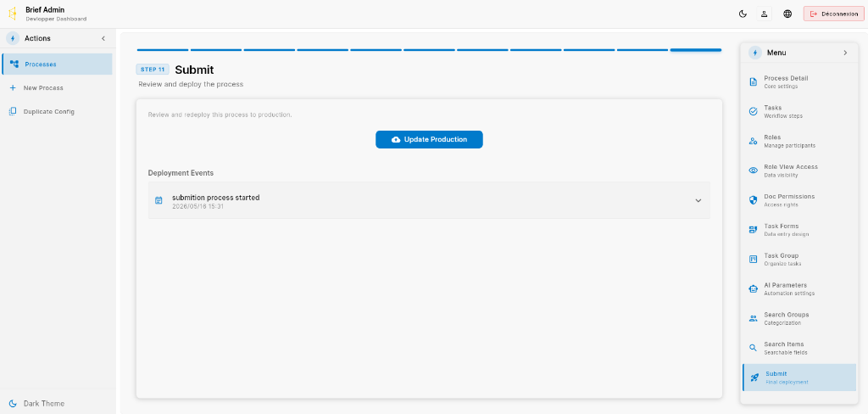The image size is (868, 414).
Task: Click the Doc Permissions shield icon
Action: point(753,200)
